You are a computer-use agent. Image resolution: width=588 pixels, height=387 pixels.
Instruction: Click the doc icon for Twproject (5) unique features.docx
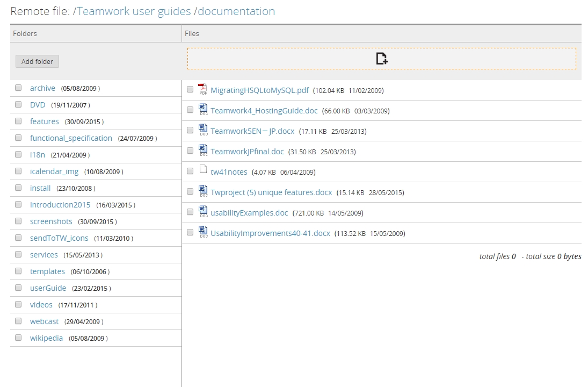tap(203, 191)
